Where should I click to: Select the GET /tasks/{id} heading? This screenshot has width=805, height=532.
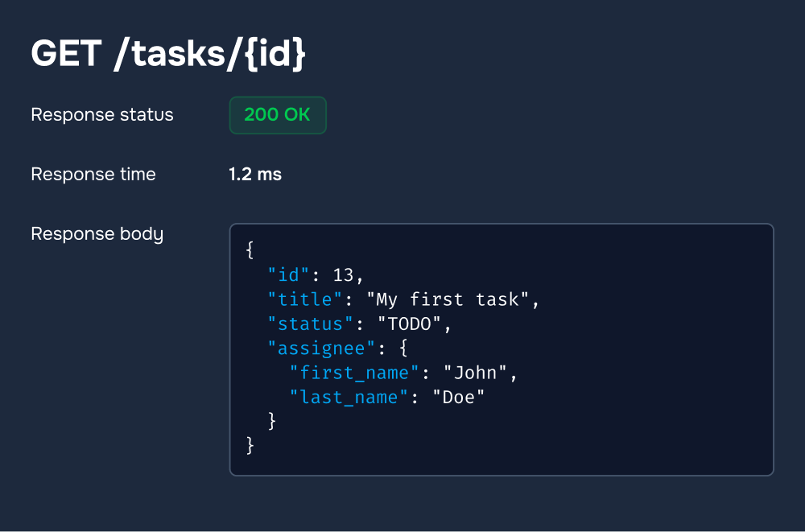pyautogui.click(x=169, y=54)
